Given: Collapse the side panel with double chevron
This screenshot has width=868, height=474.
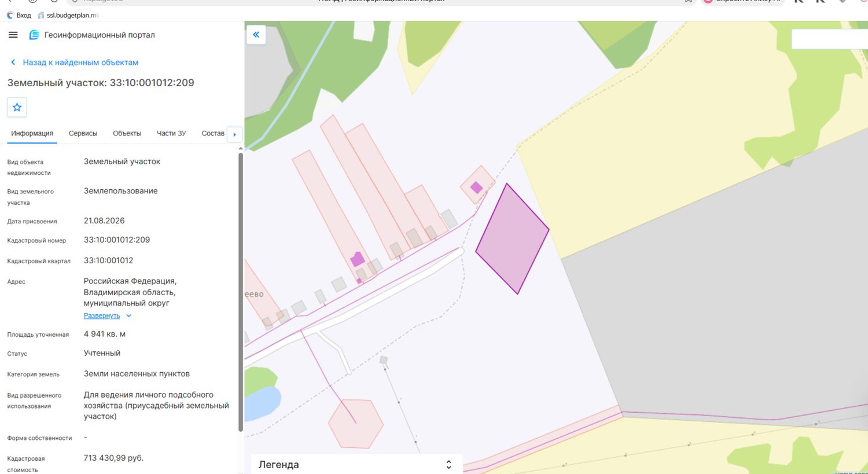Looking at the screenshot, I should tap(256, 35).
